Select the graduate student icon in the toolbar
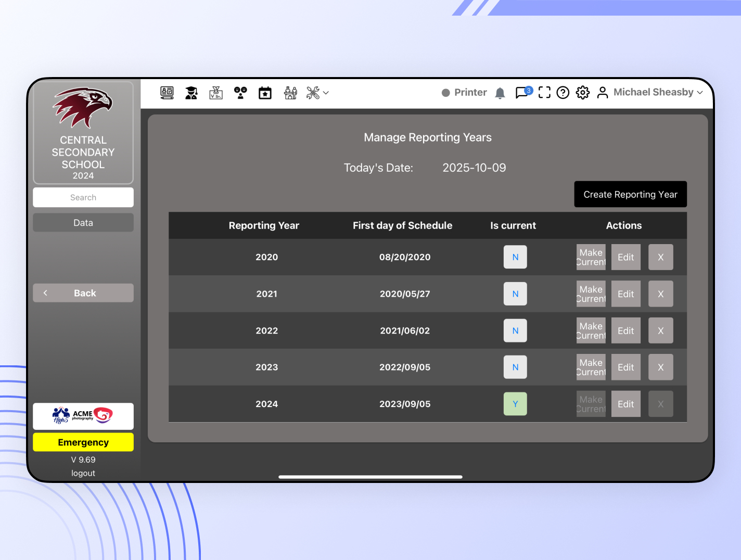Image resolution: width=741 pixels, height=560 pixels. point(191,93)
